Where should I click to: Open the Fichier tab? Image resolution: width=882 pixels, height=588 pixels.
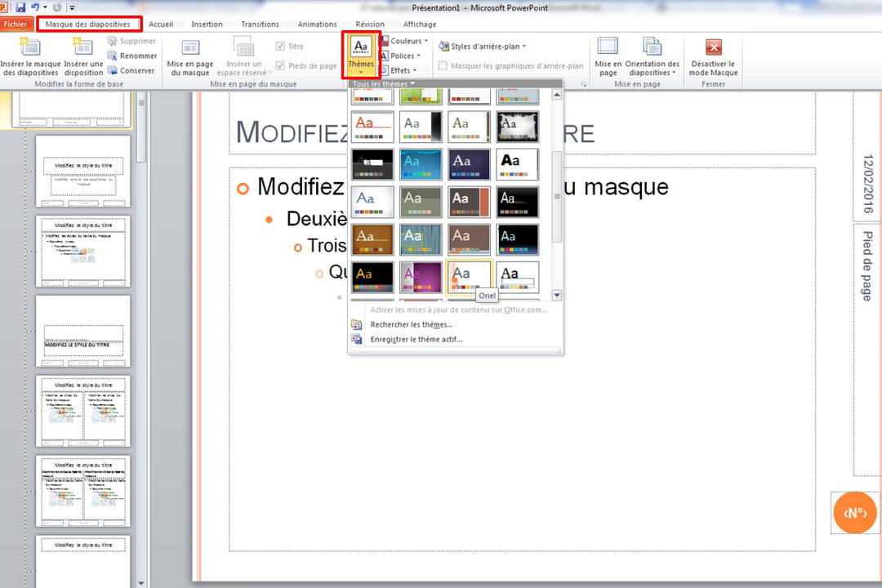[16, 24]
